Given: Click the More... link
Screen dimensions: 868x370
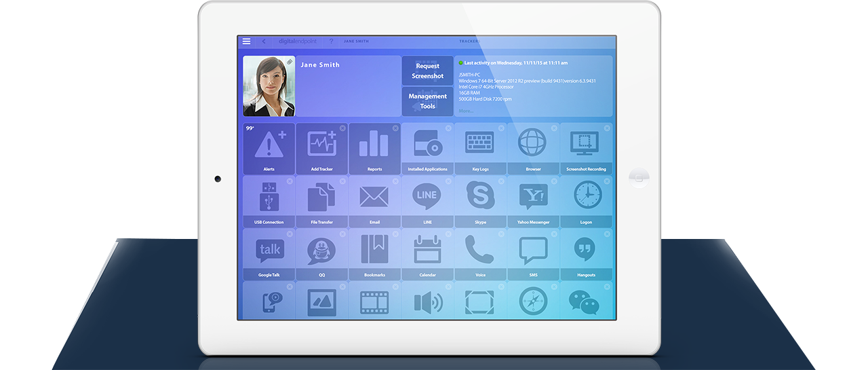Looking at the screenshot, I should coord(466,111).
